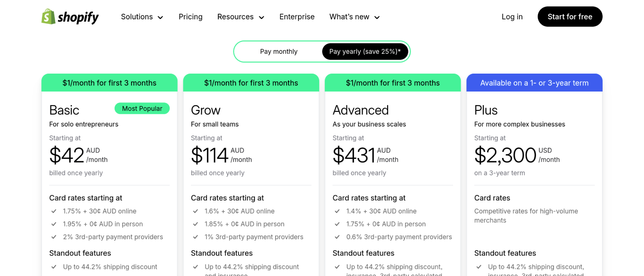Screen dimensions: 644x276
Task: Select Pay yearly to save 25%
Action: click(365, 51)
